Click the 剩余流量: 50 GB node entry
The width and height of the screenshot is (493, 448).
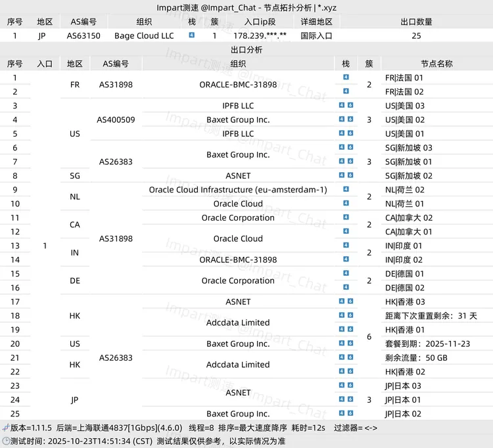pyautogui.click(x=416, y=357)
